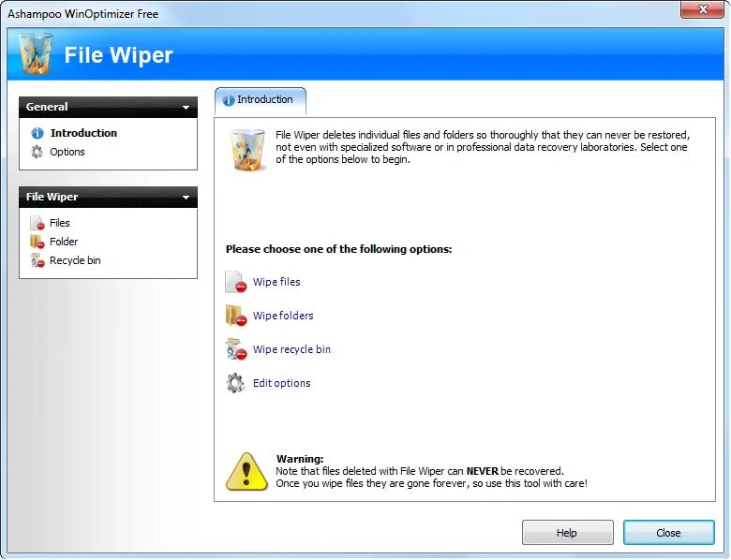This screenshot has height=560, width=731.
Task: Click the File Wiper sidebar panel header
Action: tap(108, 197)
